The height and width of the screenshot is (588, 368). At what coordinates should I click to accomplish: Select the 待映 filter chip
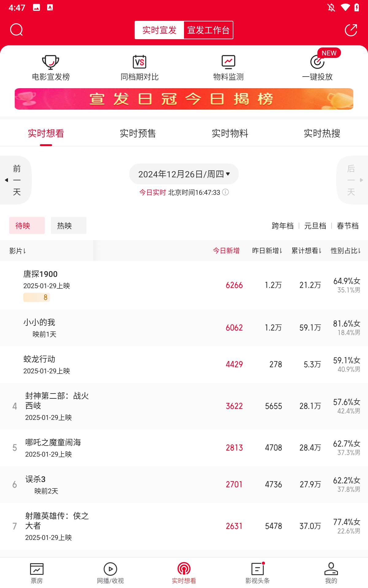pos(27,226)
